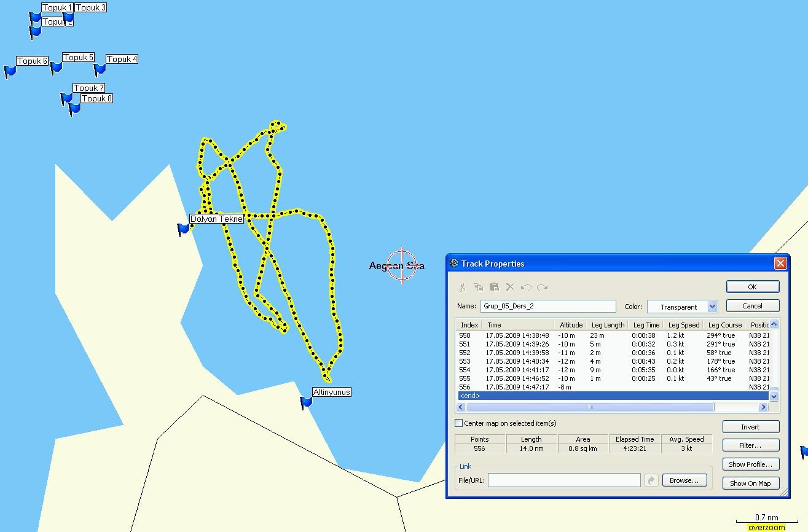Select the Topuk 5 waypoint flag

[56, 67]
